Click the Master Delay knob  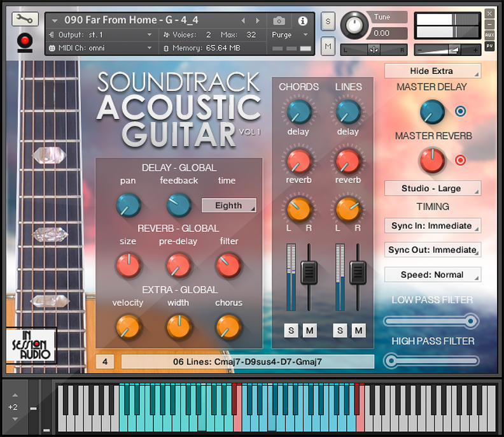[432, 111]
